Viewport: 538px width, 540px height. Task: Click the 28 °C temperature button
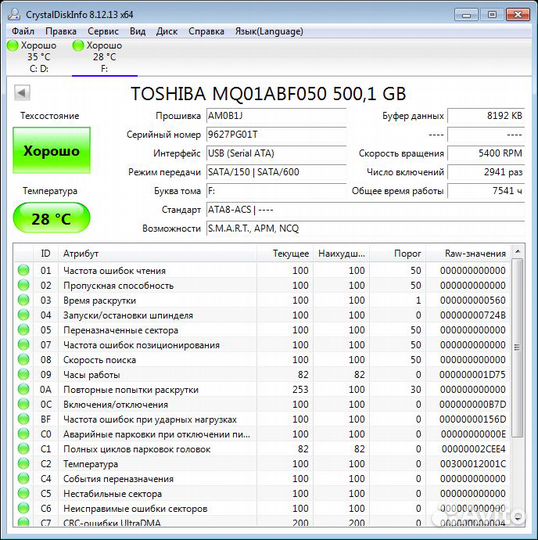click(52, 219)
